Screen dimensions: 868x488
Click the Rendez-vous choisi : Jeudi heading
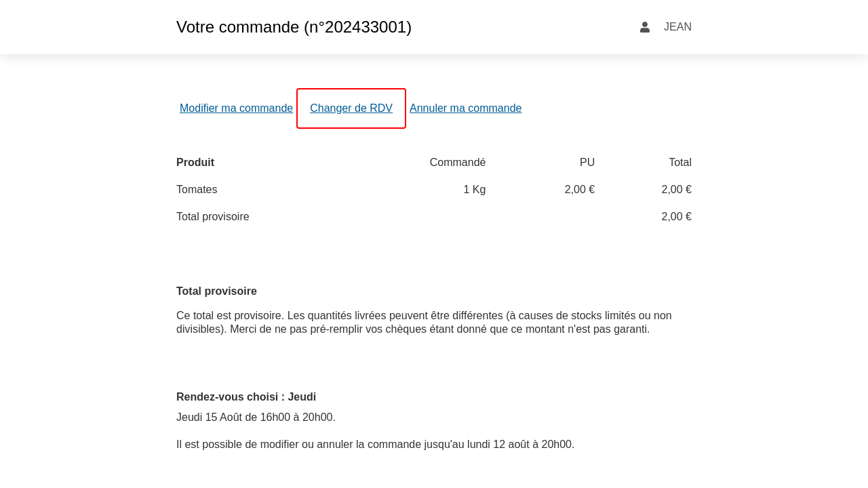pos(246,397)
